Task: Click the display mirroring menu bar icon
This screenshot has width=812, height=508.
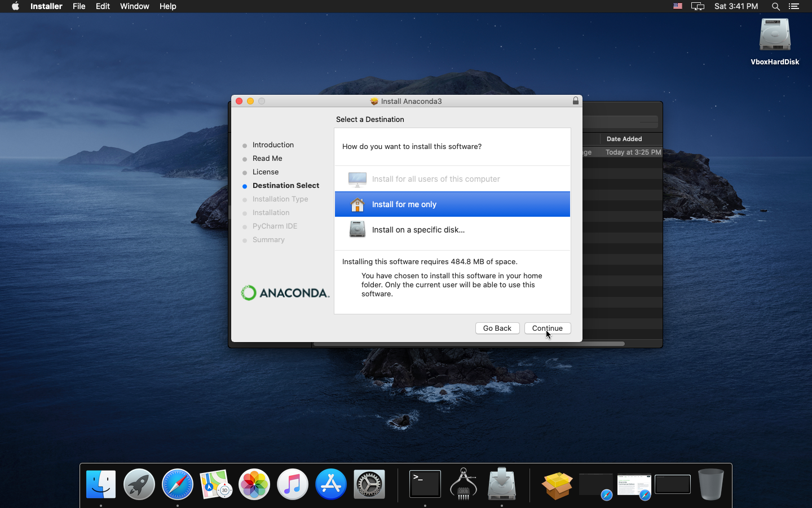Action: [698, 6]
